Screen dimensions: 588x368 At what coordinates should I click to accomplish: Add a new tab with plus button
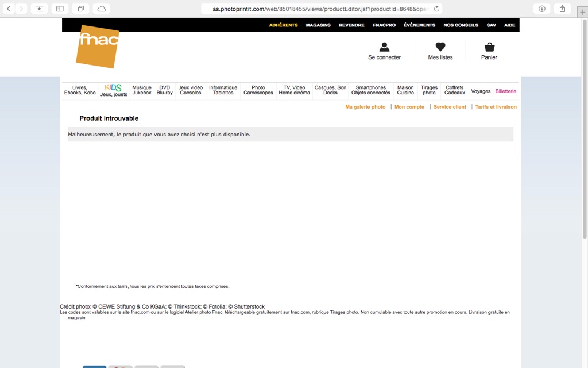tap(582, 12)
